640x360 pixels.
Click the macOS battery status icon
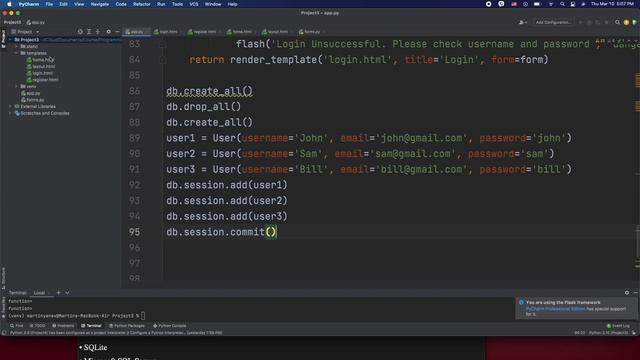[x=538, y=4]
